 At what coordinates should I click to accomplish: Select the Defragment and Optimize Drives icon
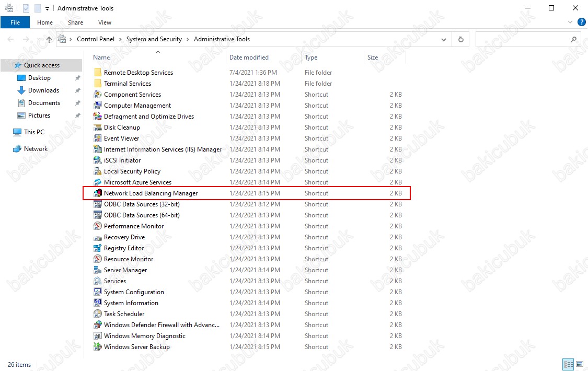tap(98, 116)
